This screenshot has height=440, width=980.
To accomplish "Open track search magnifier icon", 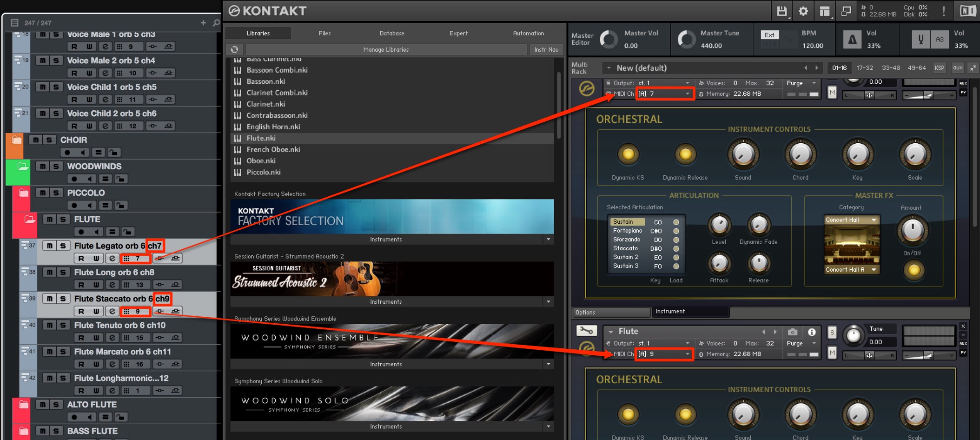I will click(216, 22).
